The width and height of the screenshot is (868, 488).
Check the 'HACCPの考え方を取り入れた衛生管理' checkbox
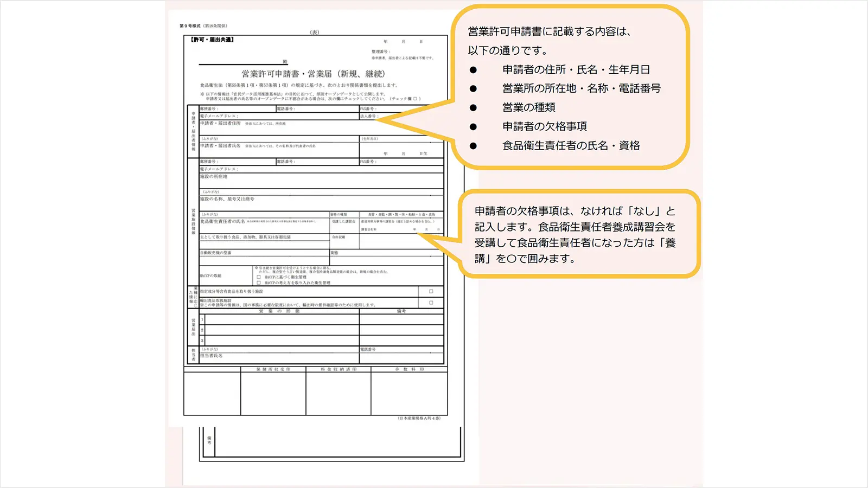click(259, 283)
